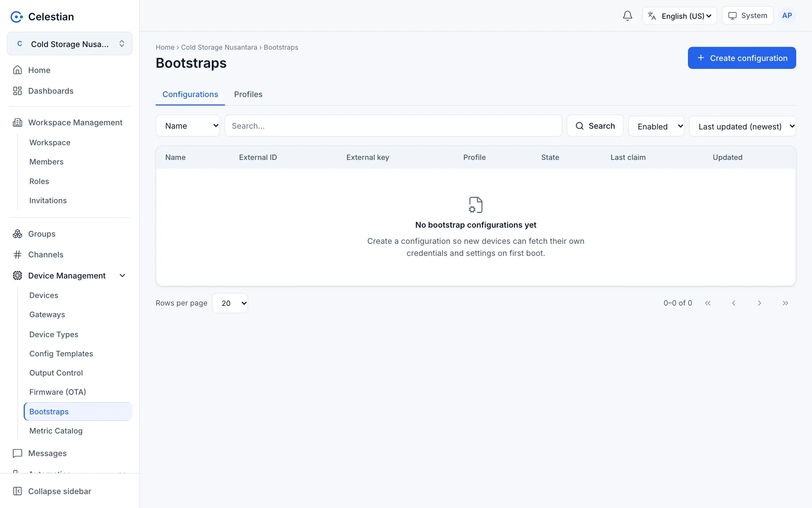Go to first page of results
This screenshot has width=812, height=508.
point(707,303)
